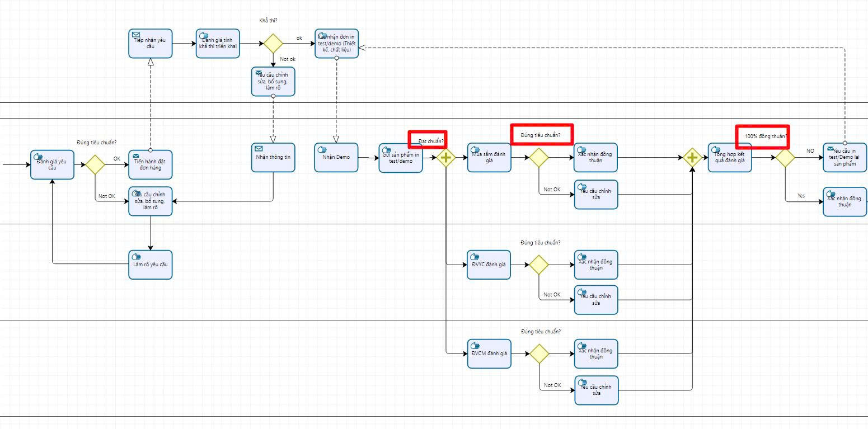Select the Khả thi? diamond gateway
This screenshot has width=868, height=429.
click(273, 44)
